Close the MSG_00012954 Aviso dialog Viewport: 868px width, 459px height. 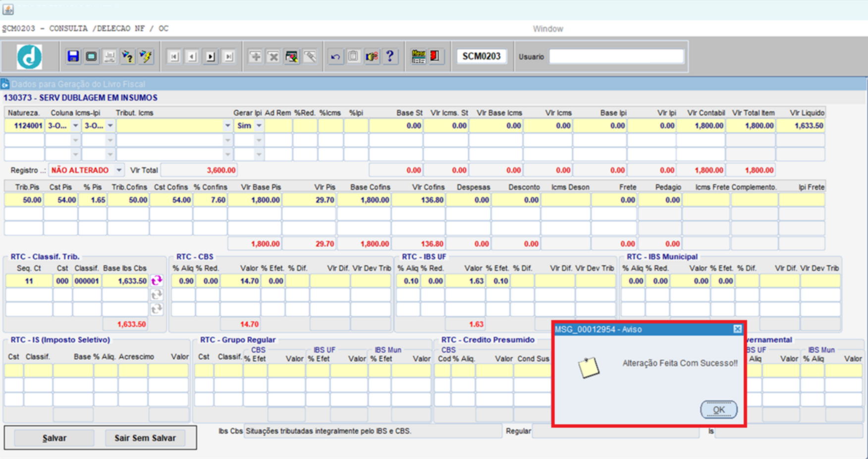pyautogui.click(x=737, y=329)
